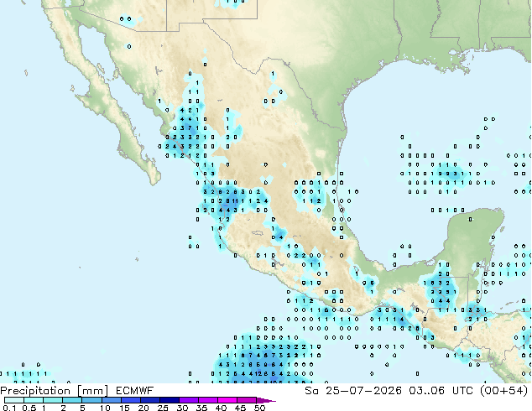The height and width of the screenshot is (411, 532).
Task: Select the legend swatch between 0.5 and 1
Action: coord(34,400)
